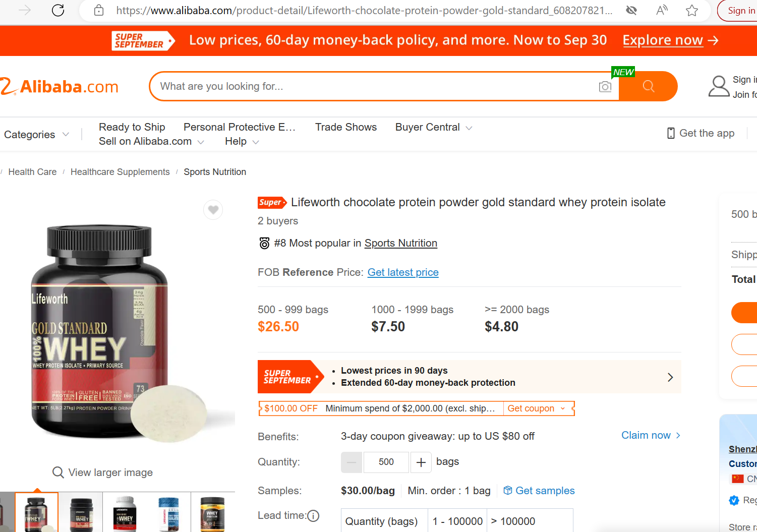Increase quantity with the plus button

(x=421, y=462)
